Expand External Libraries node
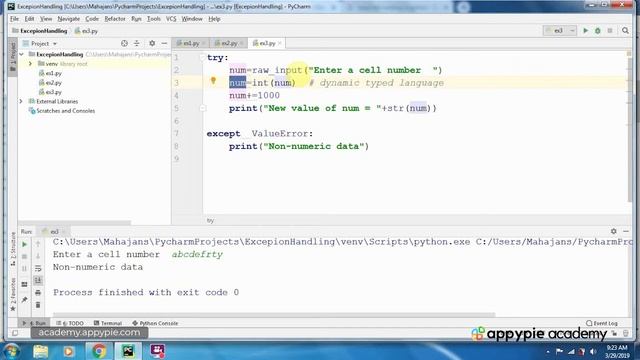The width and height of the screenshot is (640, 360). (x=21, y=101)
